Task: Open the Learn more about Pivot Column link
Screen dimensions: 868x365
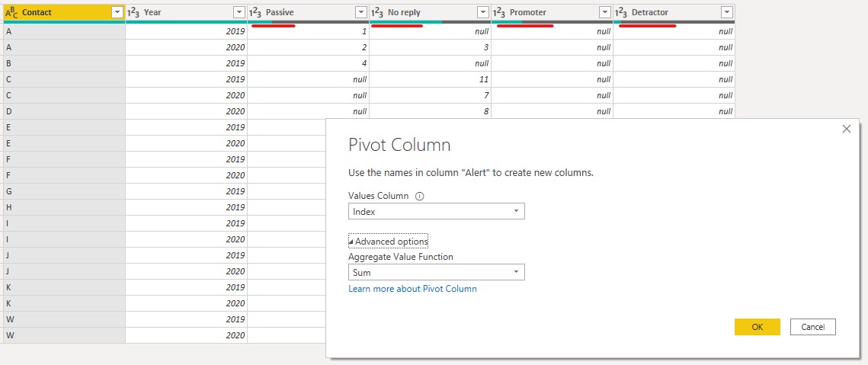Action: coord(412,289)
